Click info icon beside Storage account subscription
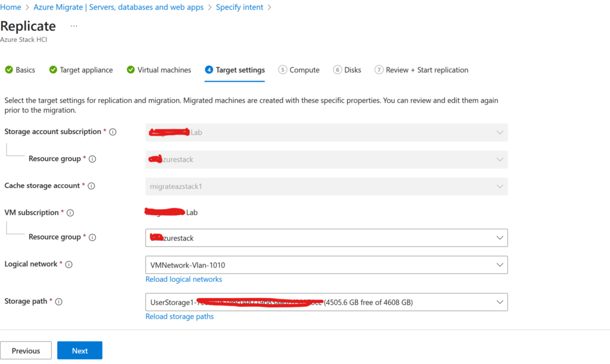Viewport: 610px width, 364px height. click(113, 132)
